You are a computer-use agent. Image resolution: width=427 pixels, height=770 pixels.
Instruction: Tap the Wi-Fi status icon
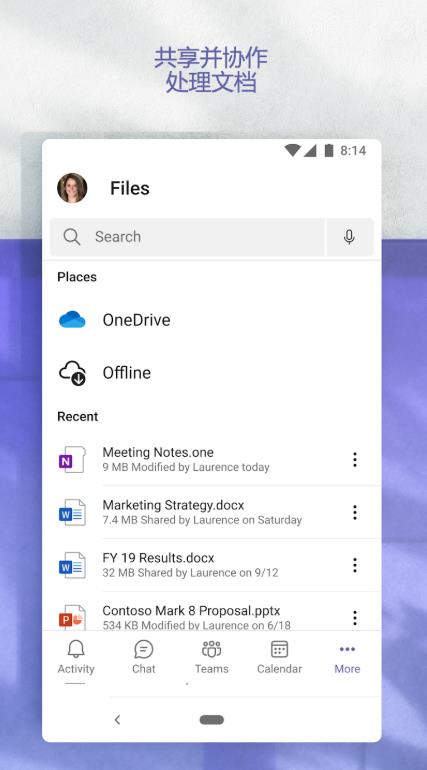[293, 151]
